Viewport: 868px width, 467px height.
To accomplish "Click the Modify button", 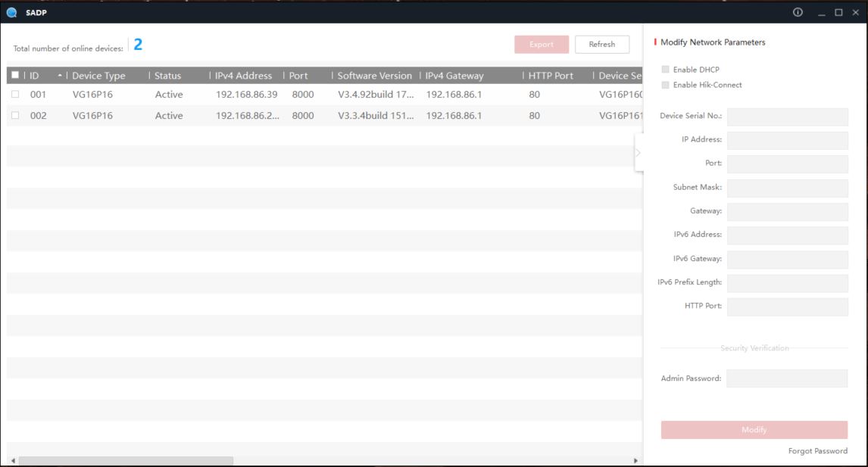I will (754, 430).
